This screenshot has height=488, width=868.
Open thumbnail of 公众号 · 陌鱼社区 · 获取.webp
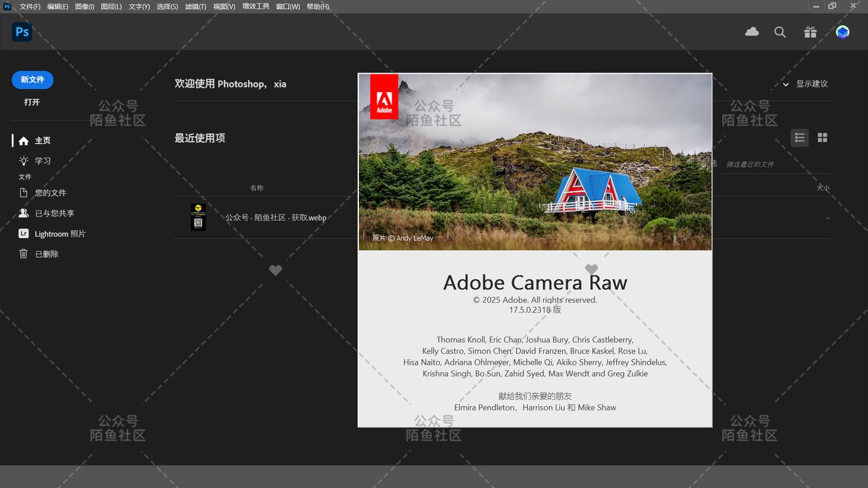point(198,217)
